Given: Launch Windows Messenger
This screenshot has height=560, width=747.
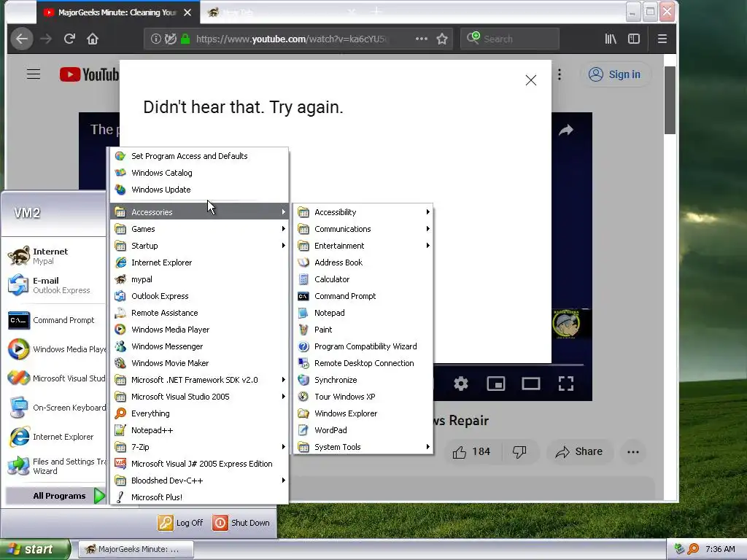Looking at the screenshot, I should (x=199, y=346).
